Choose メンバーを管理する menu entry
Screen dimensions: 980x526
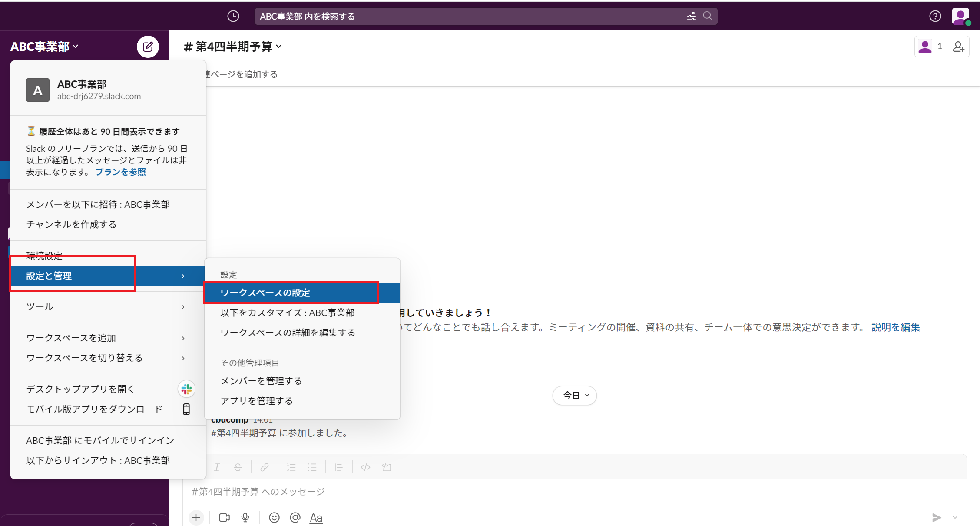coord(261,380)
